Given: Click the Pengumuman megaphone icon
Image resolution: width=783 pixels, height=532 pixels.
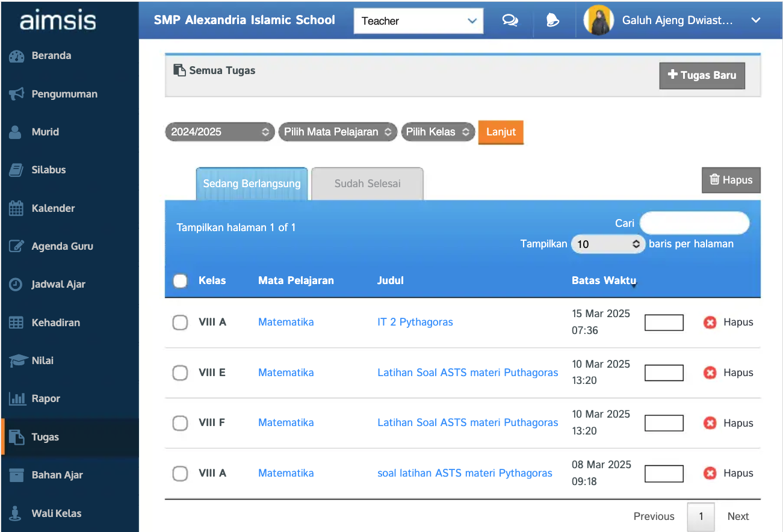Looking at the screenshot, I should (x=16, y=94).
